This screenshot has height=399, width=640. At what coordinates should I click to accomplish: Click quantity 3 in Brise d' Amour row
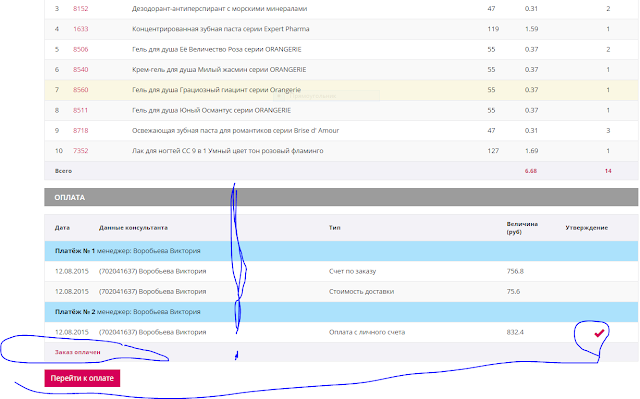click(x=608, y=131)
